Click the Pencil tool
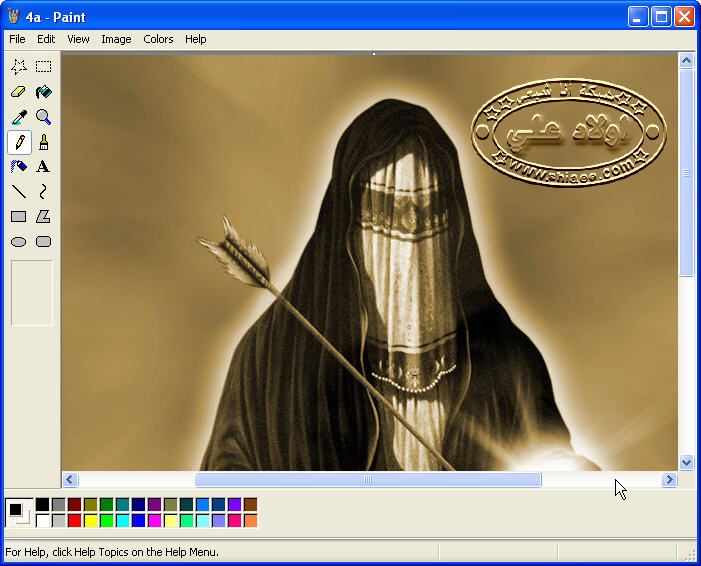 [19, 142]
